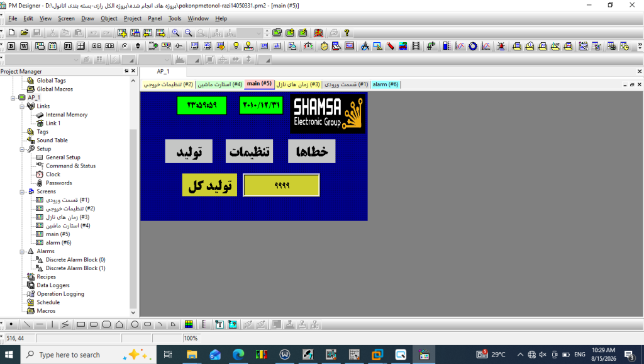Screen dimensions: 644x364
Task: Select the Scale ruler drawing tool
Action: [204, 324]
